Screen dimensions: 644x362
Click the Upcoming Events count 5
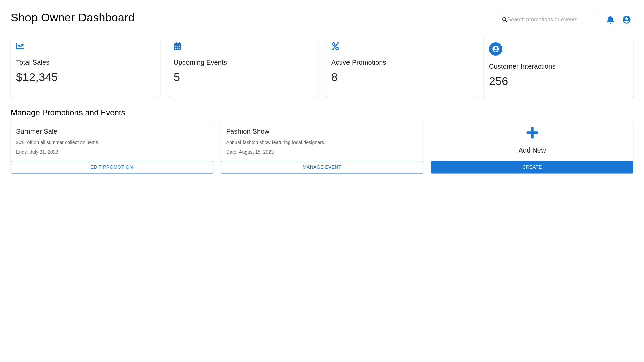pos(177,77)
